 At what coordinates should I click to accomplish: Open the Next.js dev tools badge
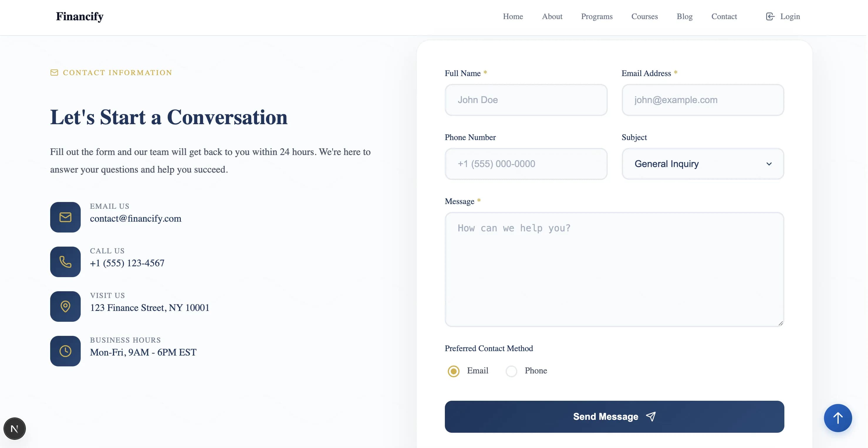coord(14,428)
